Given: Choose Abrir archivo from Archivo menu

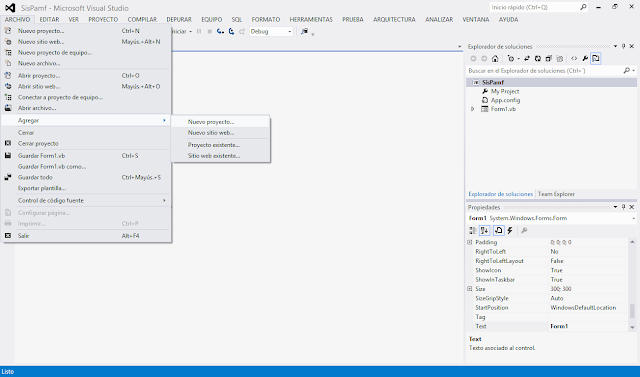Looking at the screenshot, I should point(86,108).
